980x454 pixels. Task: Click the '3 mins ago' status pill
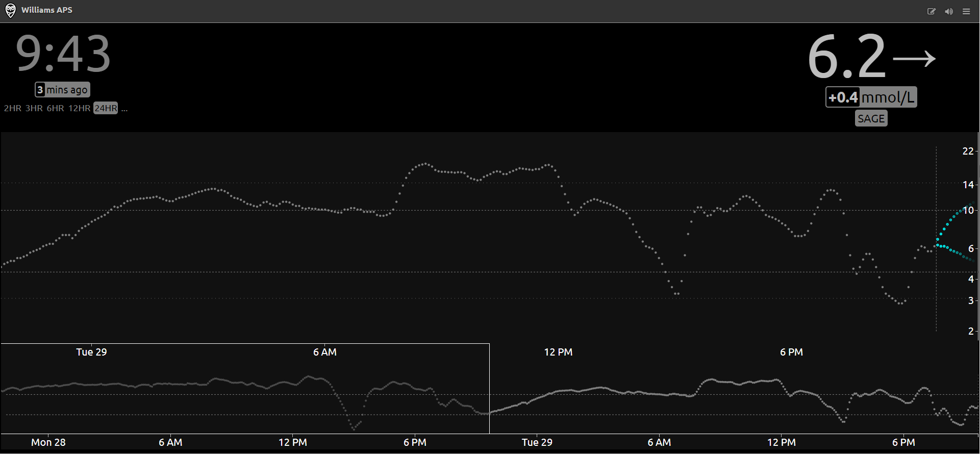(62, 90)
